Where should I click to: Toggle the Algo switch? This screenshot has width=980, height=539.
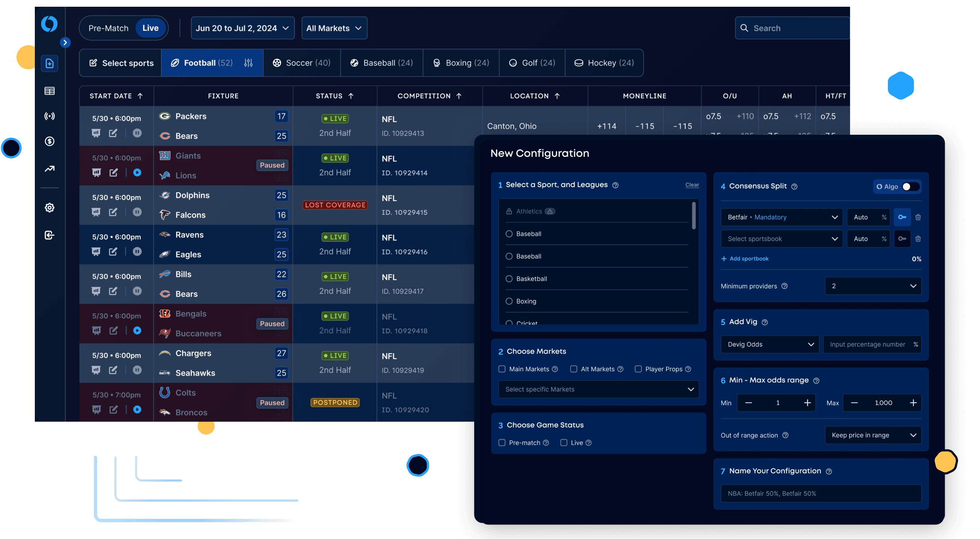(x=910, y=187)
